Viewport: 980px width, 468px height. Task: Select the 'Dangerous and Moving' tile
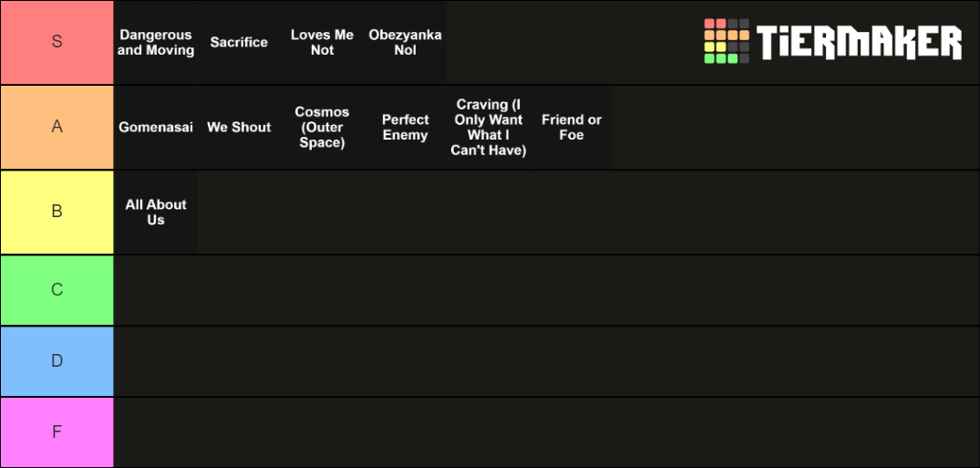tap(156, 43)
